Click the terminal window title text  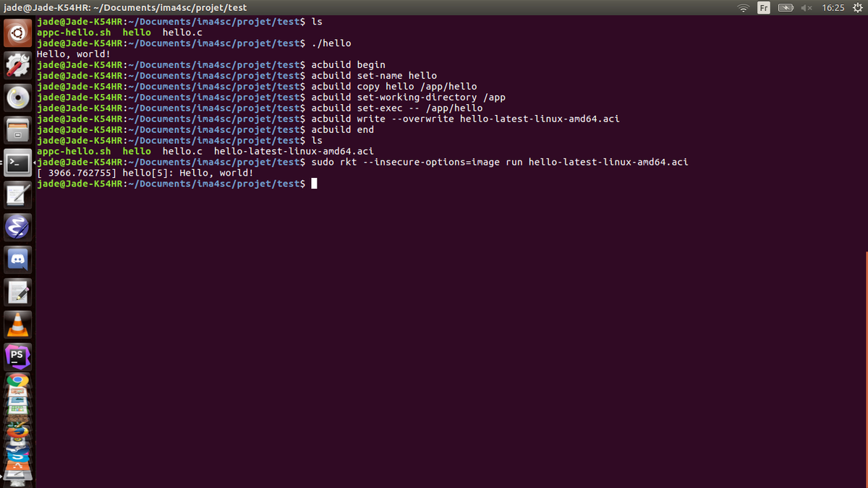click(x=126, y=7)
